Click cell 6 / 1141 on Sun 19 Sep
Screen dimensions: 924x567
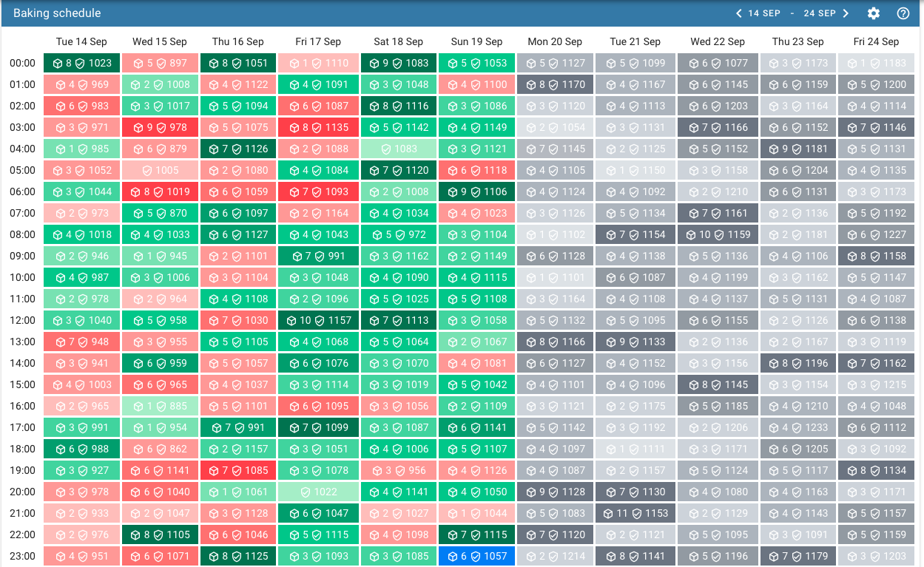[x=476, y=428]
